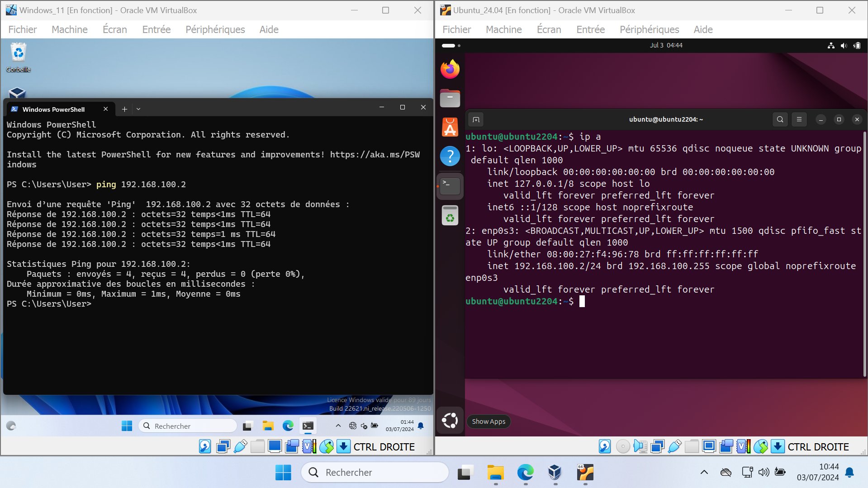Viewport: 868px width, 488px height.
Task: Open new tab in Ubuntu terminal
Action: [x=476, y=119]
